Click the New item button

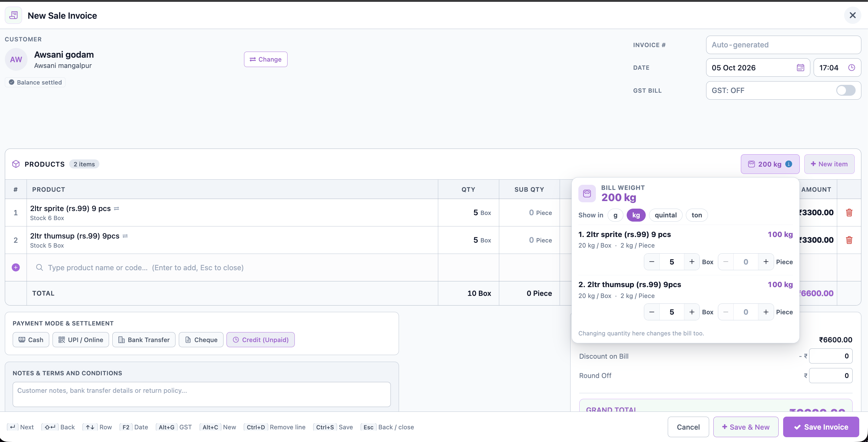pyautogui.click(x=829, y=164)
